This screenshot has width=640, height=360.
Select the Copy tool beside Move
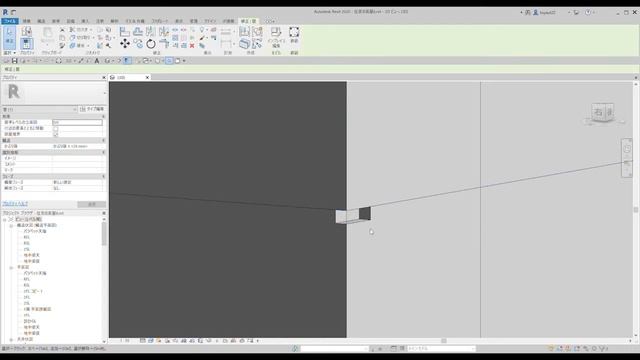tap(138, 44)
